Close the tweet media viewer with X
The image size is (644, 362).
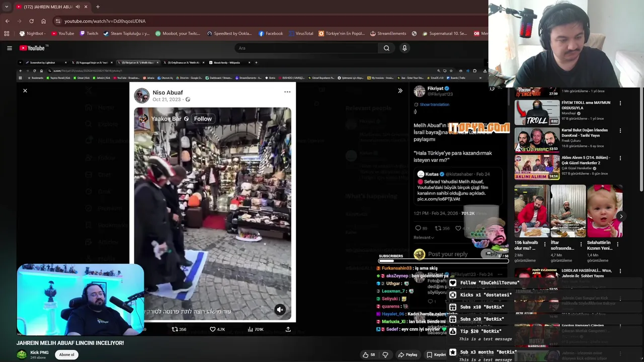pos(25,90)
